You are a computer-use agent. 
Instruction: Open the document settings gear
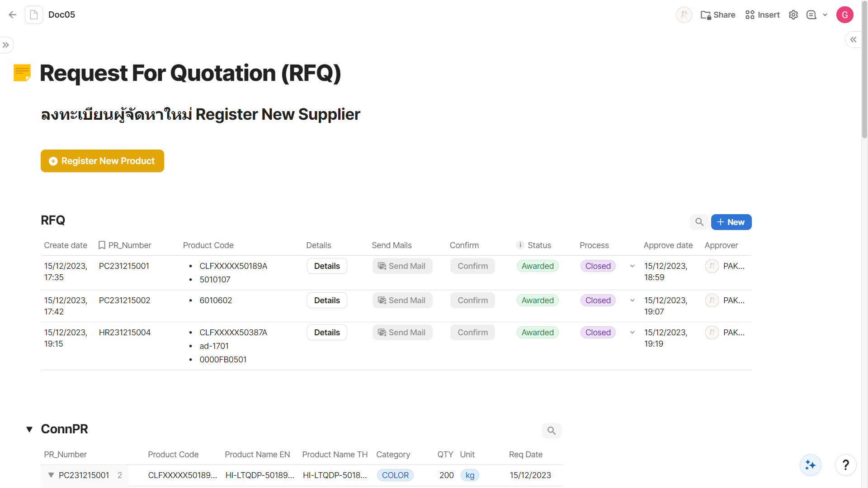click(793, 15)
